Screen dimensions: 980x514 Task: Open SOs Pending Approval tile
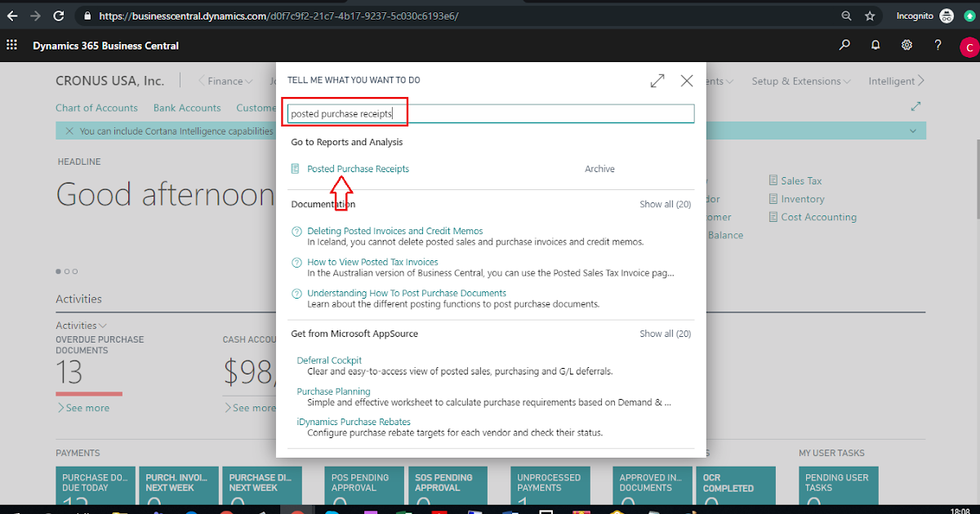pyautogui.click(x=448, y=484)
